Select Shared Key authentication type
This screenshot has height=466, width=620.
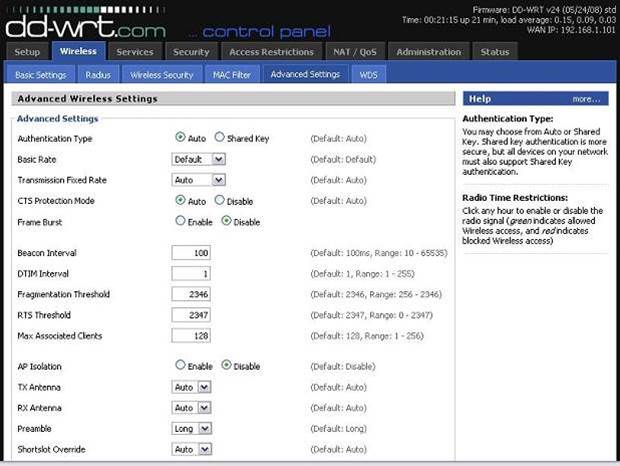[x=221, y=138]
